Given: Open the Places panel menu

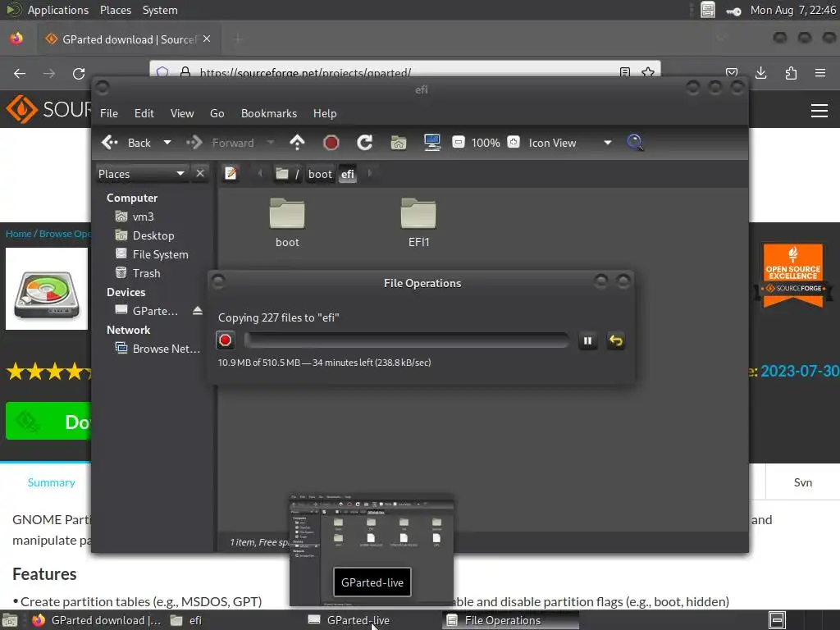Looking at the screenshot, I should coord(115,10).
